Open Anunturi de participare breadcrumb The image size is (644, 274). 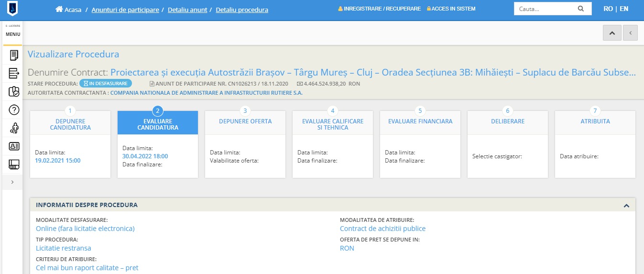[125, 10]
